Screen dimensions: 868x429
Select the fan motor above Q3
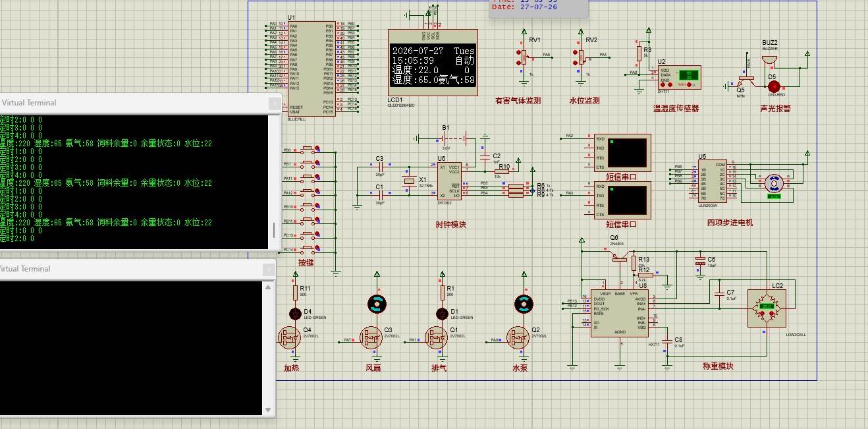pos(377,304)
